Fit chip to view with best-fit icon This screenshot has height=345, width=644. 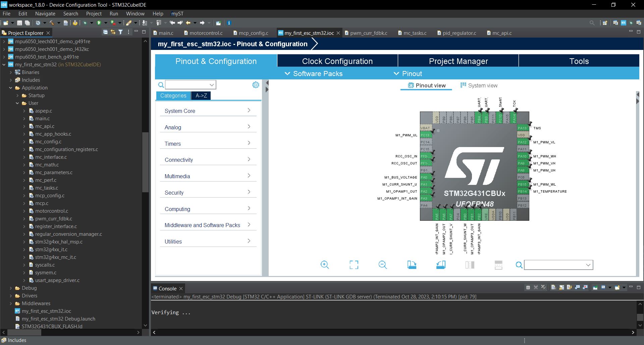[354, 265]
